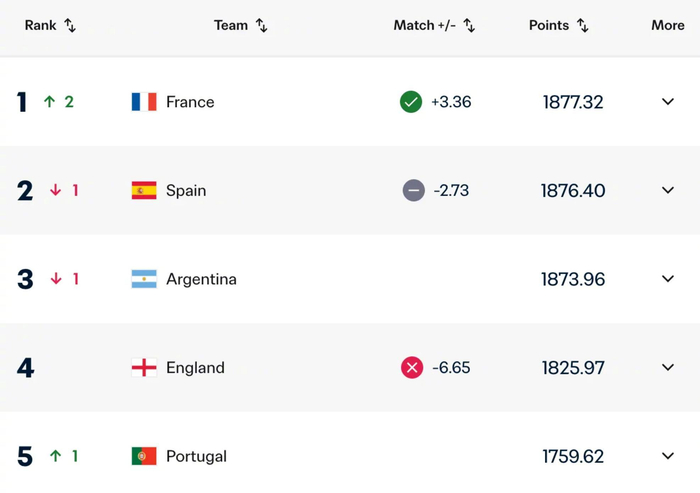Screen dimensions: 700x493
Task: Expand Portugal row details chevron
Action: 668,456
